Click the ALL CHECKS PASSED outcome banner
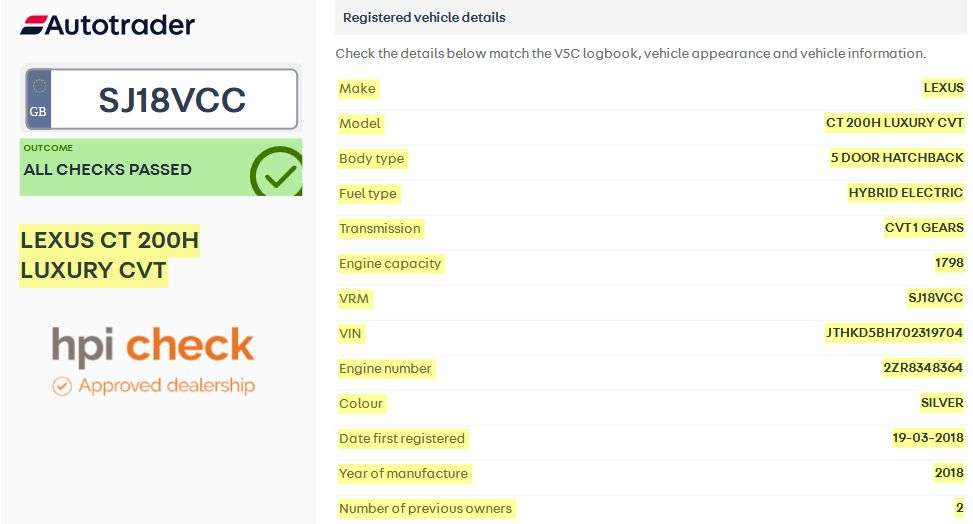This screenshot has width=973, height=524. (x=108, y=169)
